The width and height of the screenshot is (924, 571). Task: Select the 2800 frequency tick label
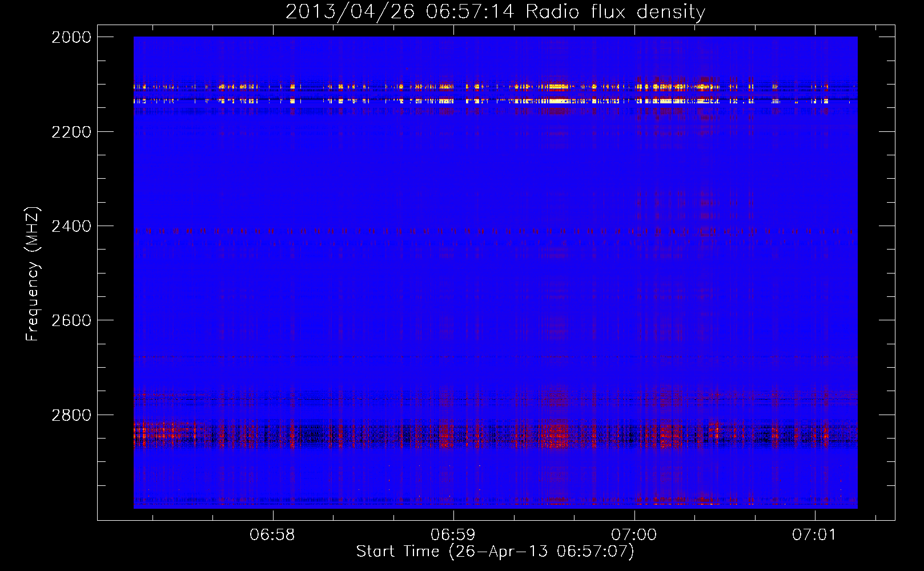[71, 415]
